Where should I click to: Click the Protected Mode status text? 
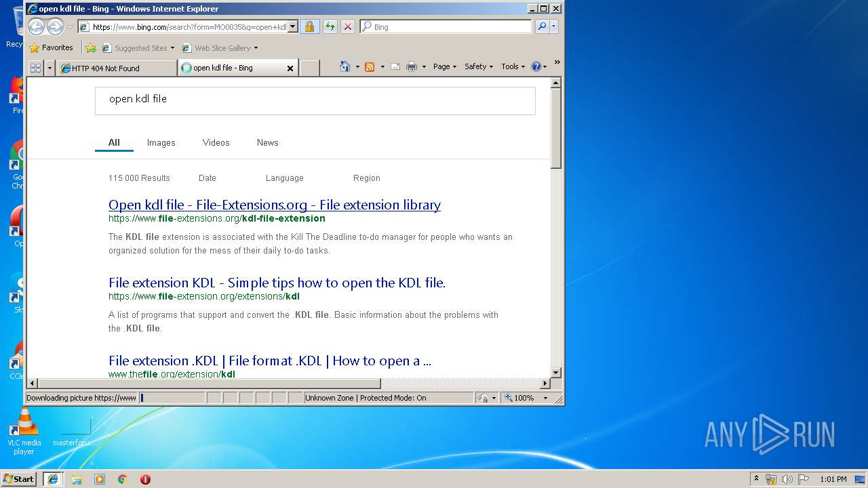click(x=366, y=398)
